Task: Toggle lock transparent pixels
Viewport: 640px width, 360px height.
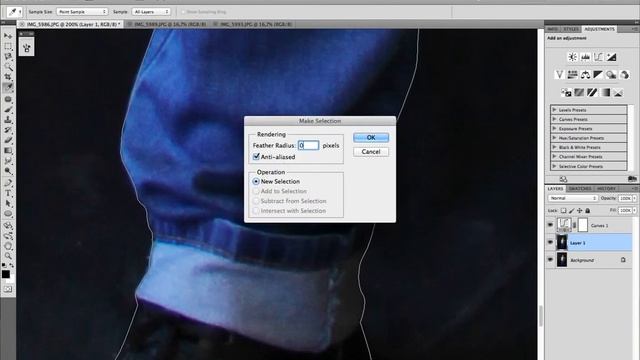Action: pyautogui.click(x=564, y=211)
